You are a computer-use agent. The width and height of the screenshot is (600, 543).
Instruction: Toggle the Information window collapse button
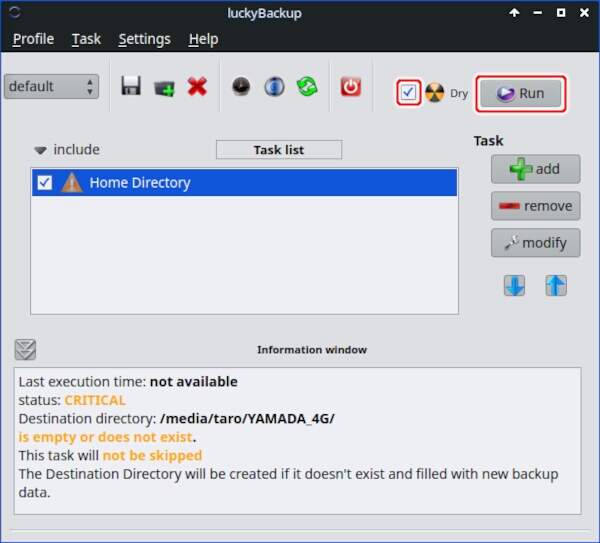point(25,349)
